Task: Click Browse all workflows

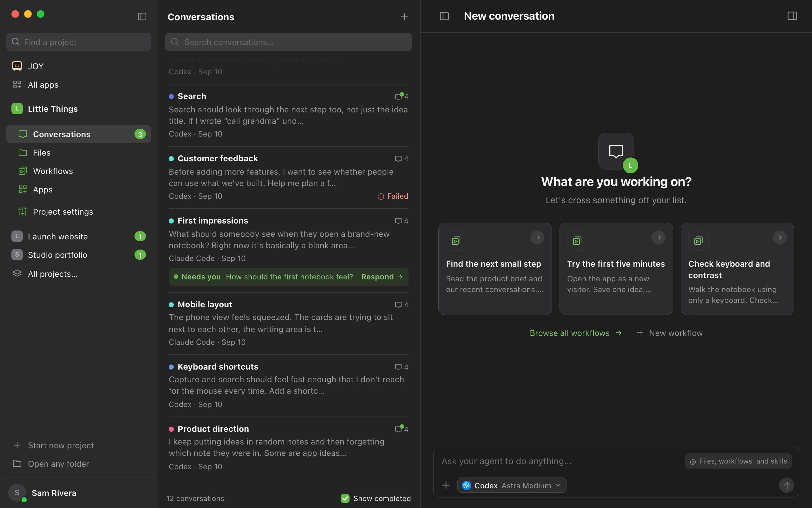Action: tap(576, 333)
